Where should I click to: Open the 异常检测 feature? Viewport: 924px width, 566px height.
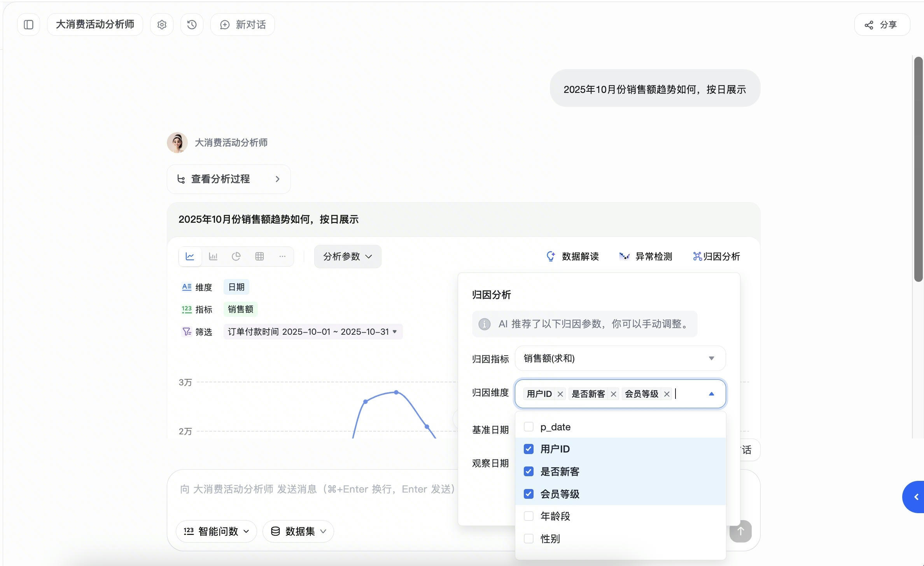(646, 257)
